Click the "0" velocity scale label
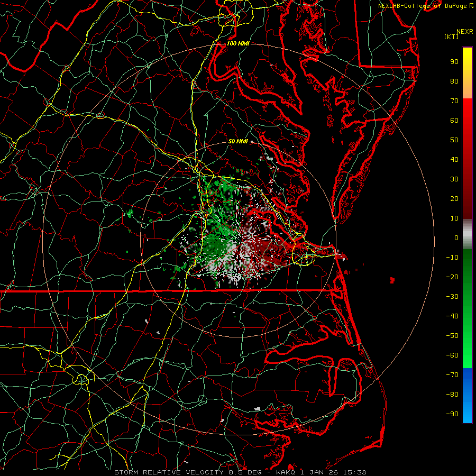This screenshot has height=476, width=476. pos(456,237)
